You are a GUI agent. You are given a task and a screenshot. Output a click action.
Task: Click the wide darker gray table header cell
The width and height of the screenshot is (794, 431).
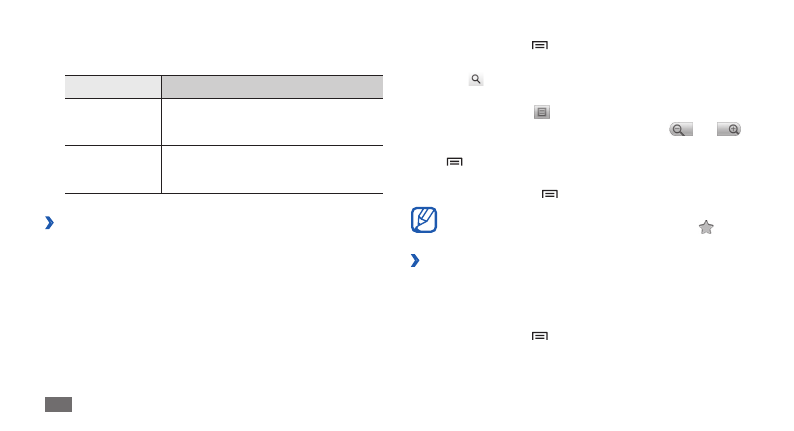pos(272,86)
